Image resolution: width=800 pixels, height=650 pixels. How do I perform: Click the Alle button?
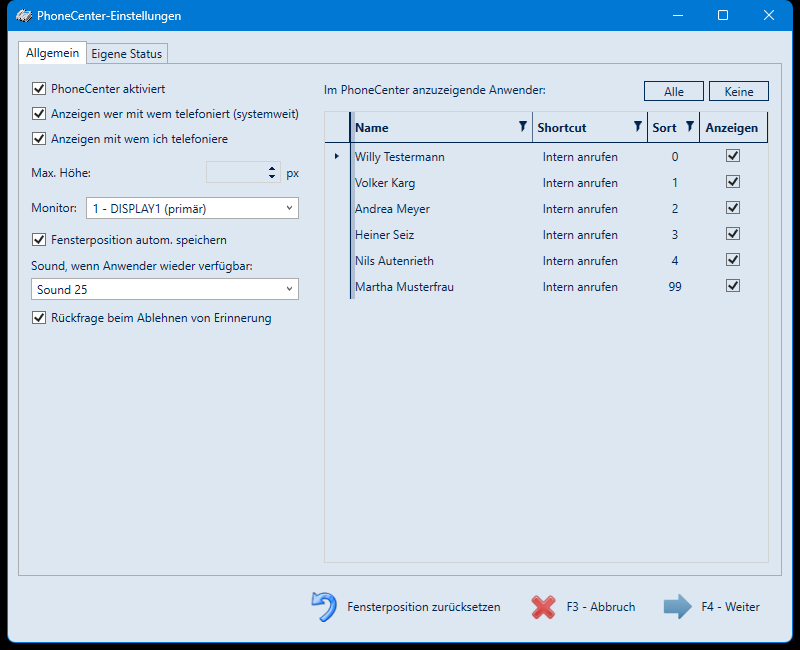673,91
